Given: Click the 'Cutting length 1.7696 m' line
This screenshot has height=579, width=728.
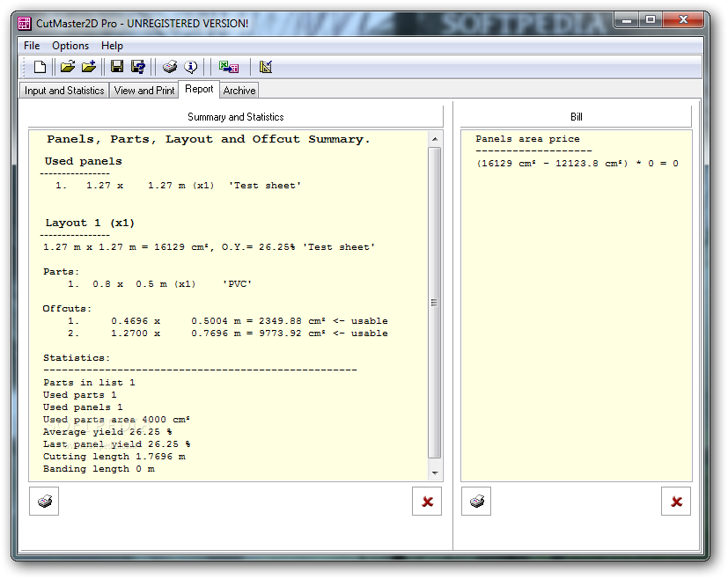Looking at the screenshot, I should pyautogui.click(x=114, y=457).
